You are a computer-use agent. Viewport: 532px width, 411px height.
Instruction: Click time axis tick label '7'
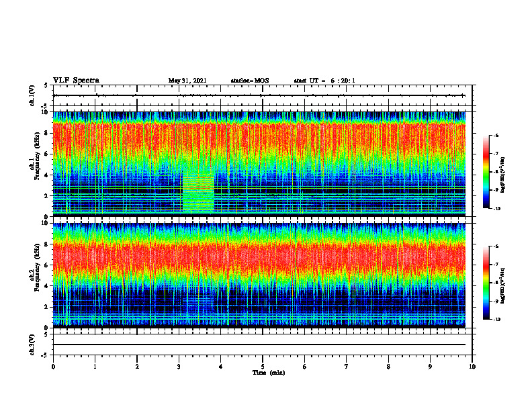[x=347, y=367]
